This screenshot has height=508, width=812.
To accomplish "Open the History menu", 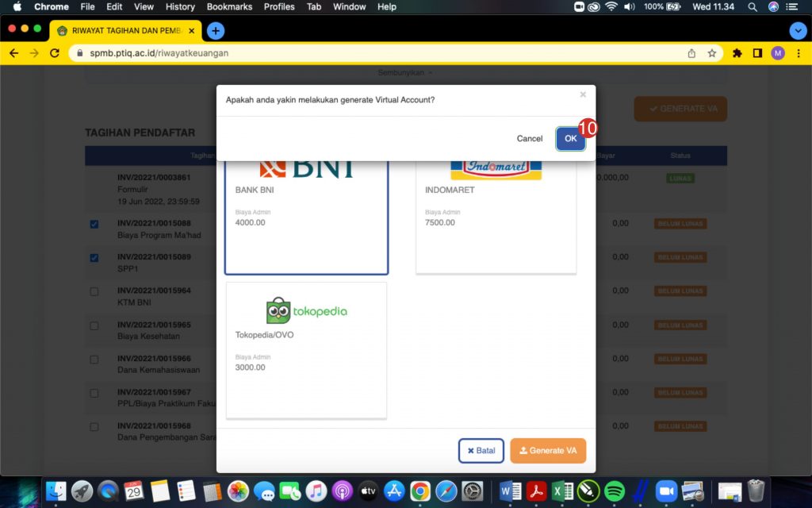I will tap(180, 6).
